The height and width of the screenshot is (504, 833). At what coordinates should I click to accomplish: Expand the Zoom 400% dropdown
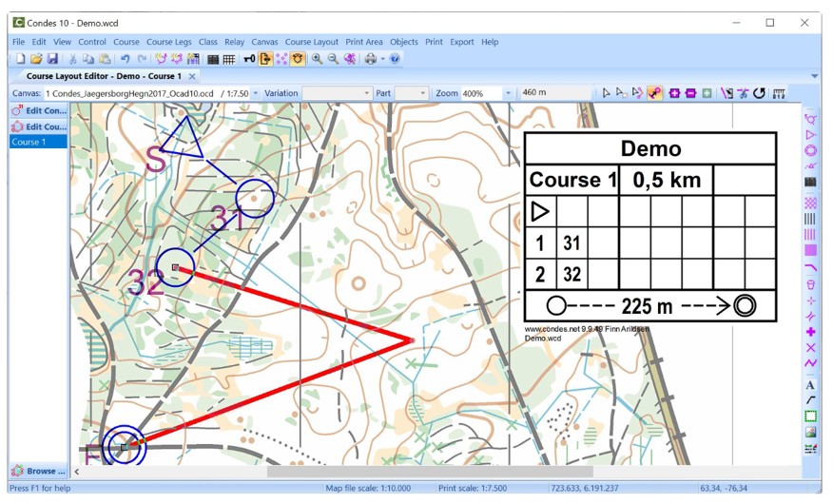(x=508, y=93)
